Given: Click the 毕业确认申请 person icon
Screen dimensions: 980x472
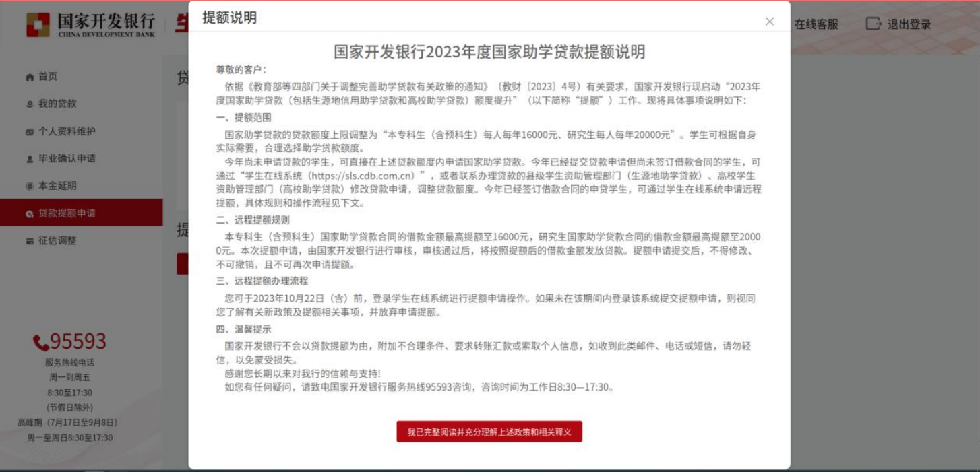Looking at the screenshot, I should click(x=29, y=160).
